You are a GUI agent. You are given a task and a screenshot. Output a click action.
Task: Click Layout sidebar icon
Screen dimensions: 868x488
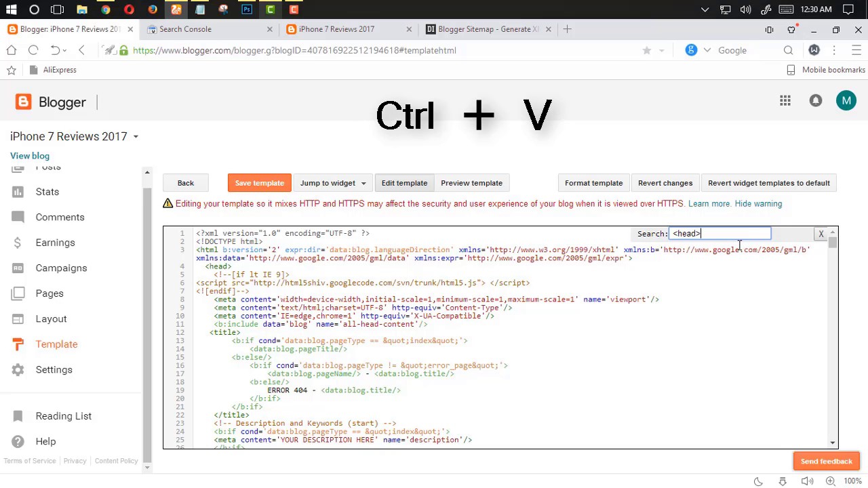click(18, 319)
